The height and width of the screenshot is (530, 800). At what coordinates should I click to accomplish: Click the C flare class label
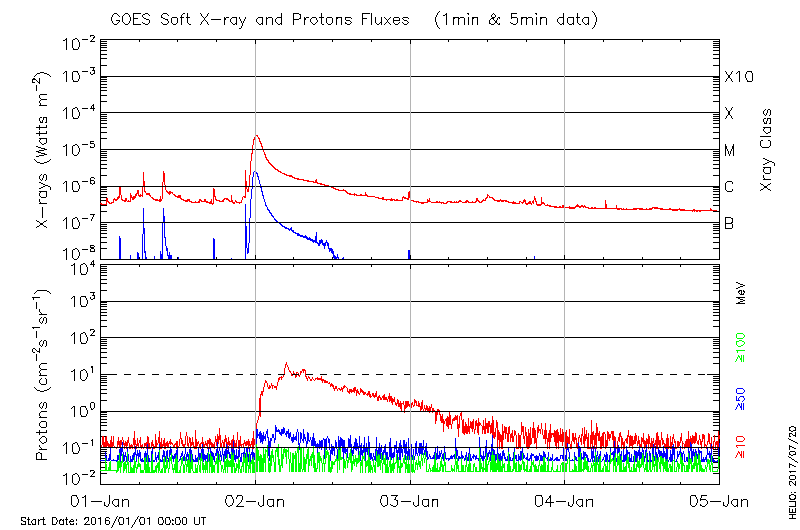click(x=729, y=187)
